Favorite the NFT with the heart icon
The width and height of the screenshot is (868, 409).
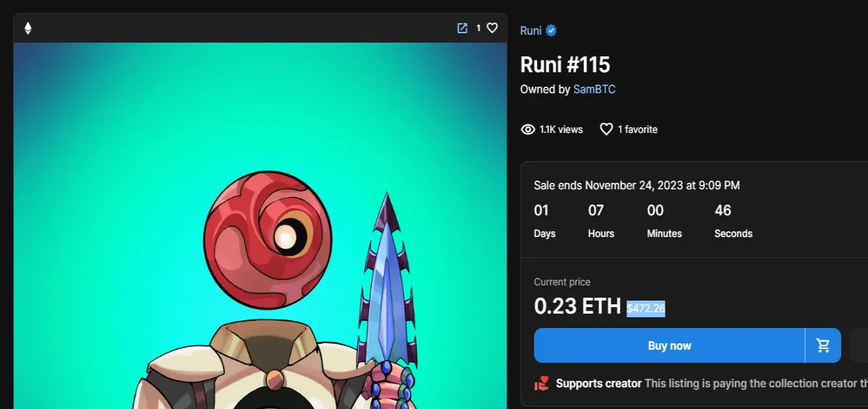(x=492, y=28)
